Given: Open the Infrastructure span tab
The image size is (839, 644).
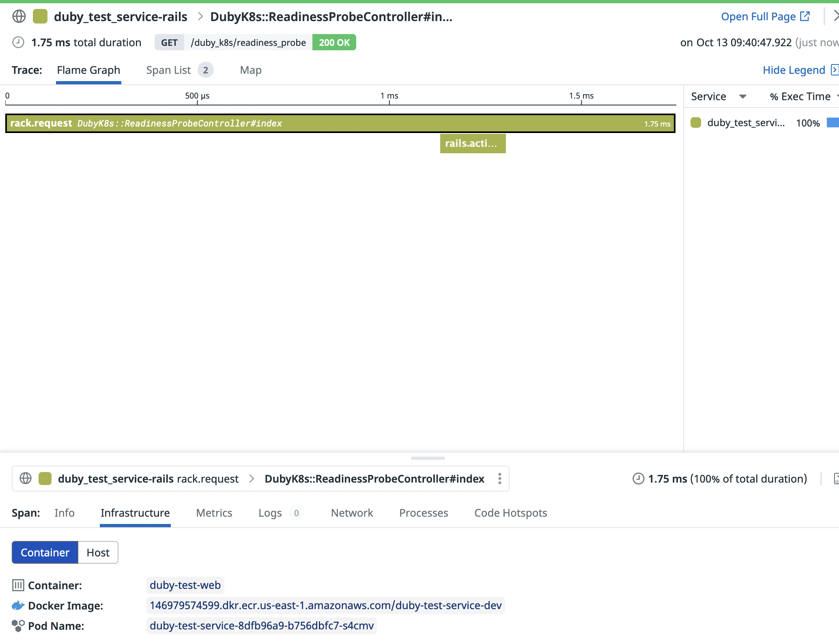Looking at the screenshot, I should [135, 513].
